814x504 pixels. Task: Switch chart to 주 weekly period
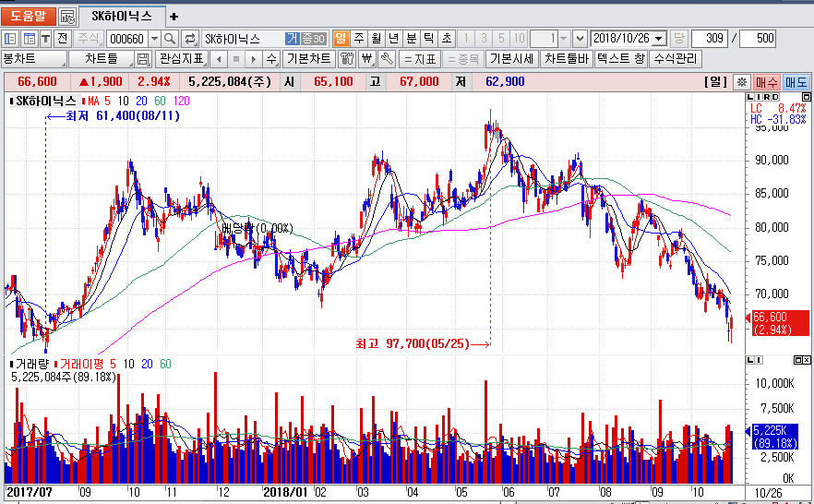pos(358,39)
